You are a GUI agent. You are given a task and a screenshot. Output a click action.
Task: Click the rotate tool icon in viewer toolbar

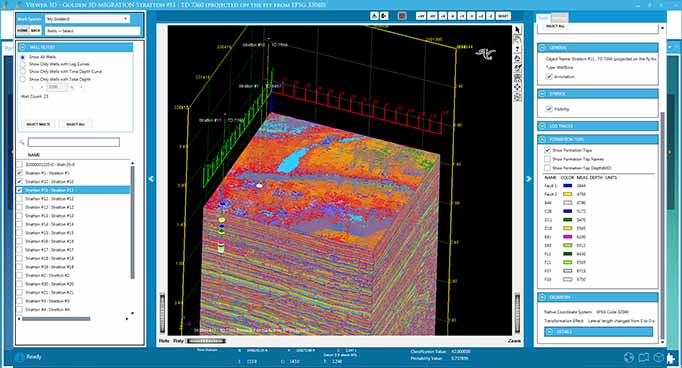pos(517,59)
